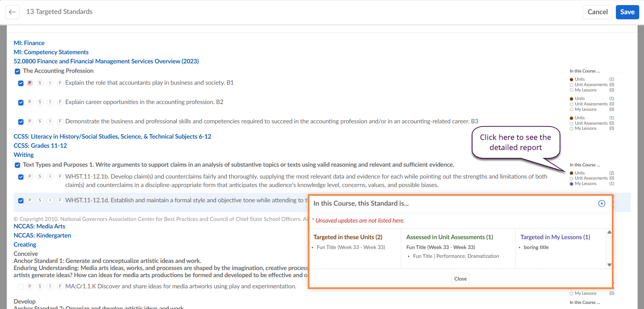This screenshot has height=309, width=644.
Task: Uncheck The Accounting Profession checkbox
Action: pos(18,71)
